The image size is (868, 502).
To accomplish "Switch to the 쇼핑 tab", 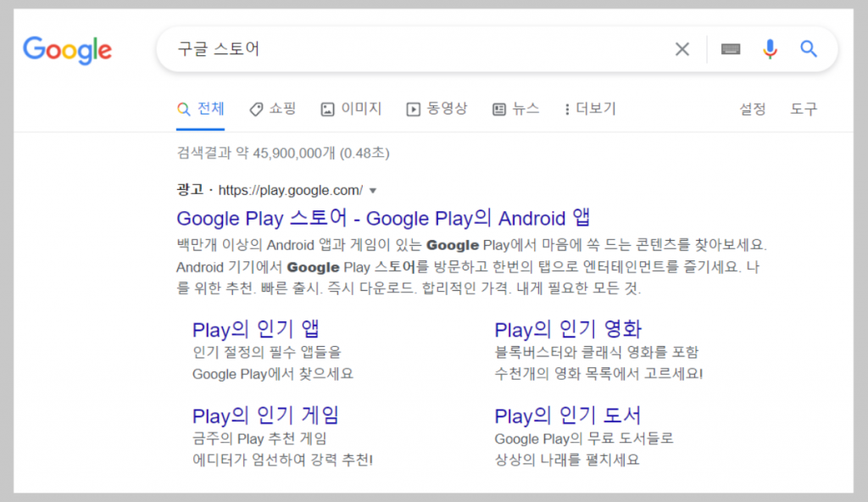I will click(273, 109).
